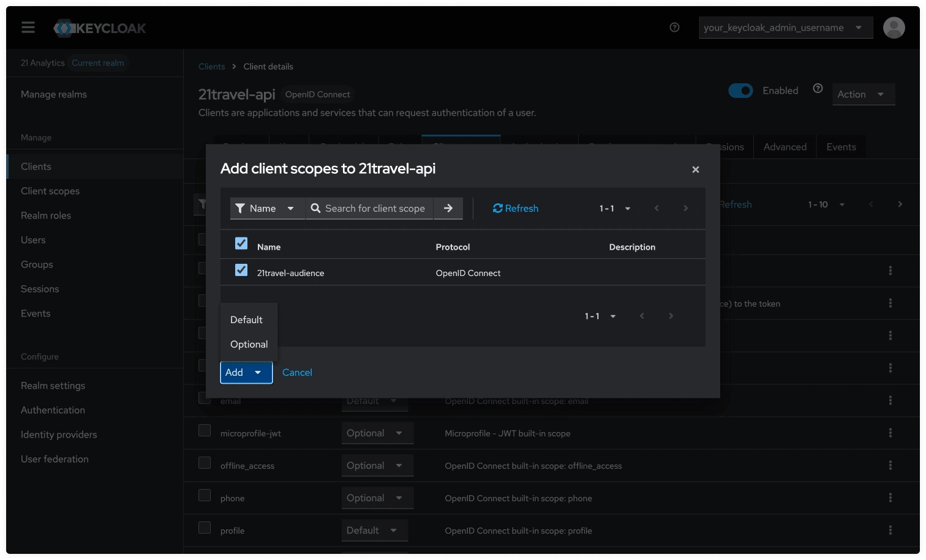This screenshot has height=560, width=926.
Task: Open help via question mark icon in header
Action: (x=674, y=28)
